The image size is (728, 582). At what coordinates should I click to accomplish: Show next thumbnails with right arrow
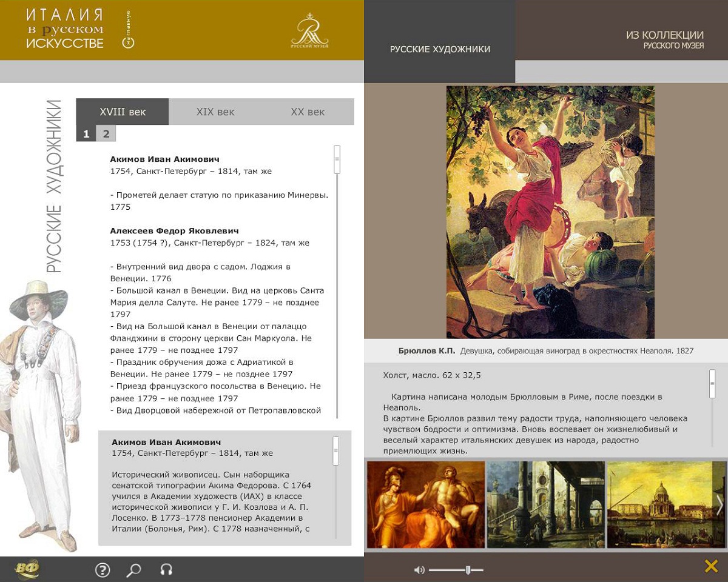click(x=720, y=504)
